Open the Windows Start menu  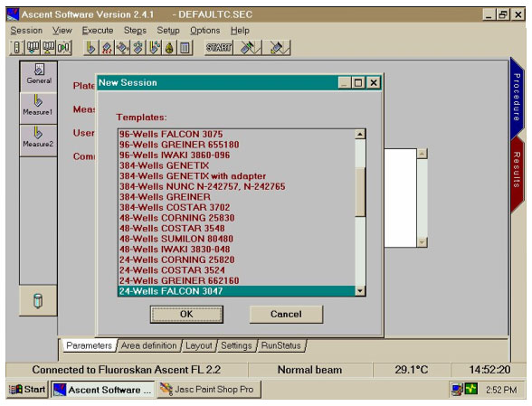tap(27, 390)
